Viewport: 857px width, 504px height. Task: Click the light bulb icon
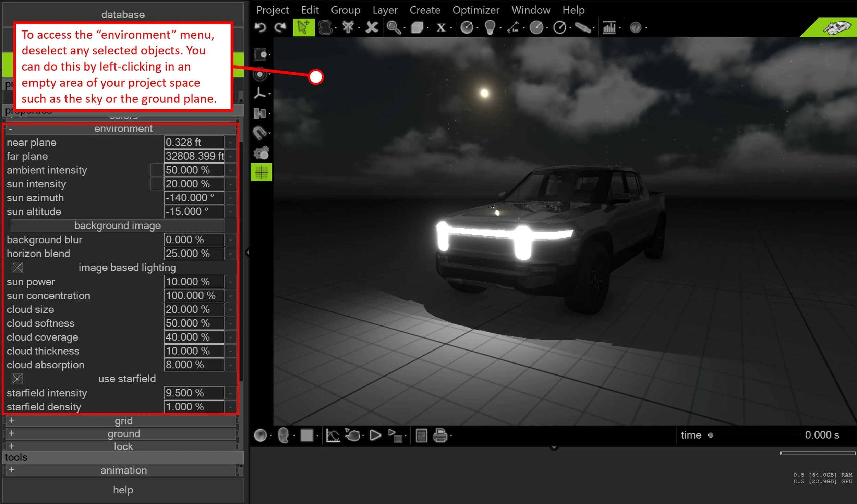click(490, 27)
